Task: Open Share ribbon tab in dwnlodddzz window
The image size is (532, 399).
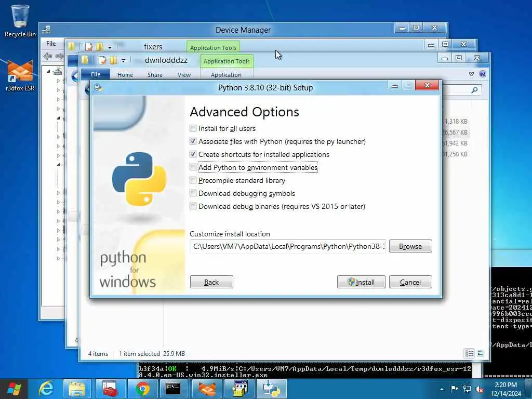Action: 155,75
